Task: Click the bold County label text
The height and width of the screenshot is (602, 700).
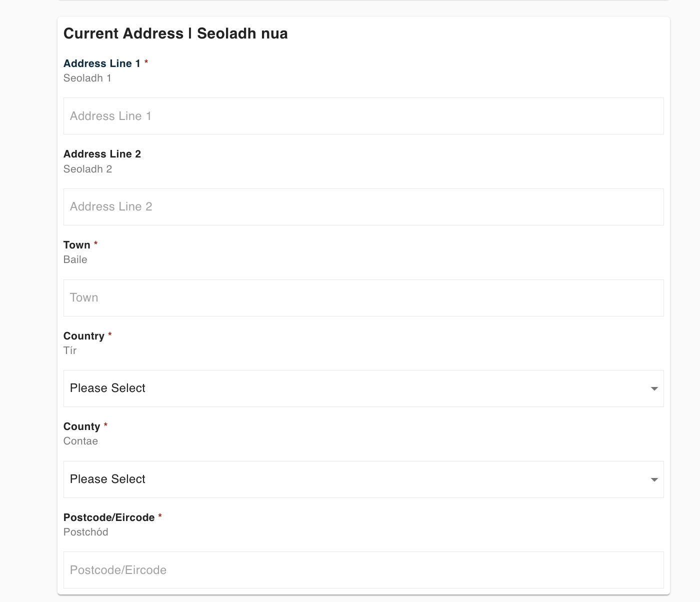Action: point(82,426)
